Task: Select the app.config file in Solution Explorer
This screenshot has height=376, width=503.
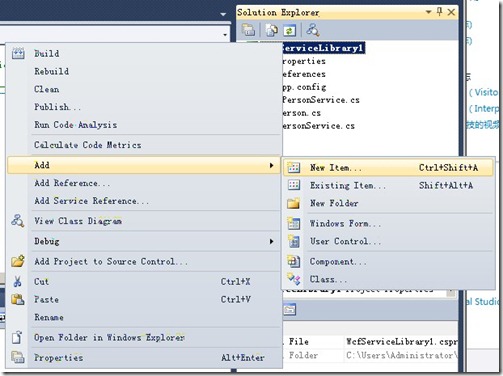Action: click(304, 87)
